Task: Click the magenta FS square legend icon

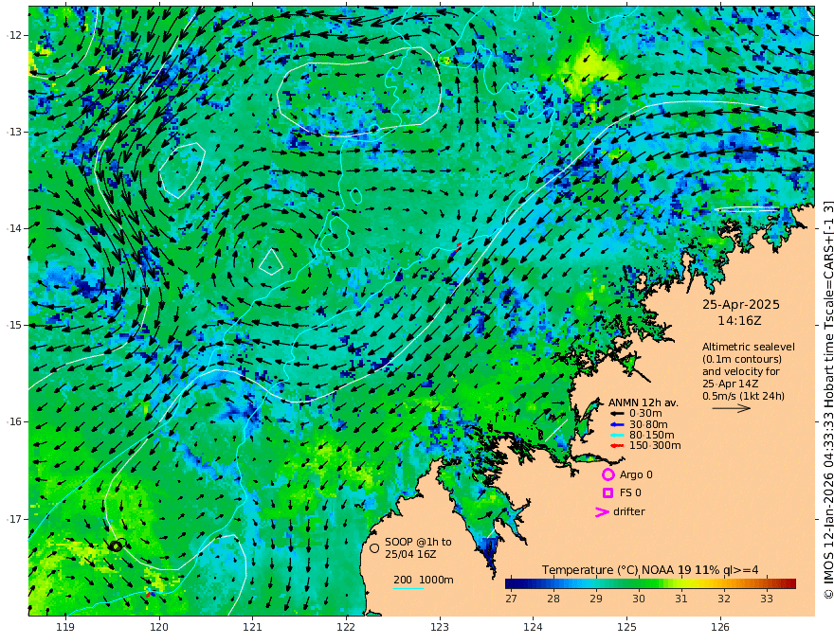Action: tap(607, 493)
